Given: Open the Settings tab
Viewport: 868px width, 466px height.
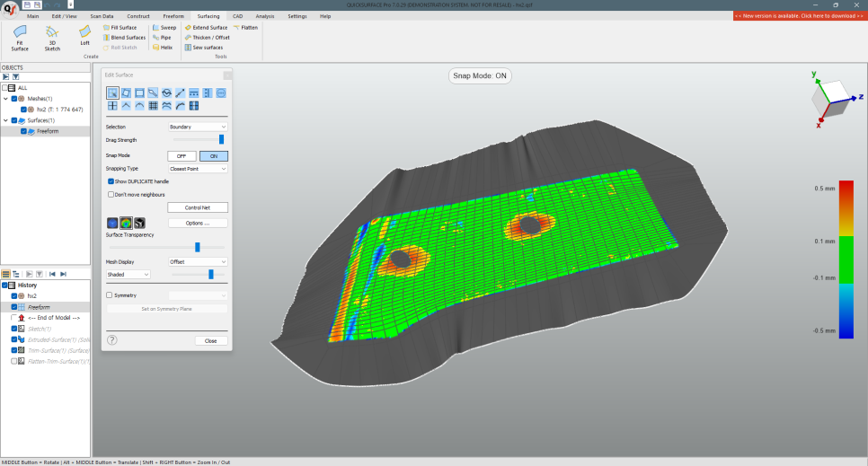Looking at the screenshot, I should pos(297,16).
